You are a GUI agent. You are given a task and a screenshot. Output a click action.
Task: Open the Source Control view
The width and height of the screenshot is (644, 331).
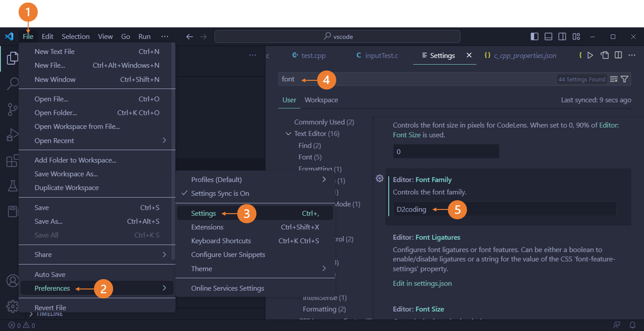12,109
